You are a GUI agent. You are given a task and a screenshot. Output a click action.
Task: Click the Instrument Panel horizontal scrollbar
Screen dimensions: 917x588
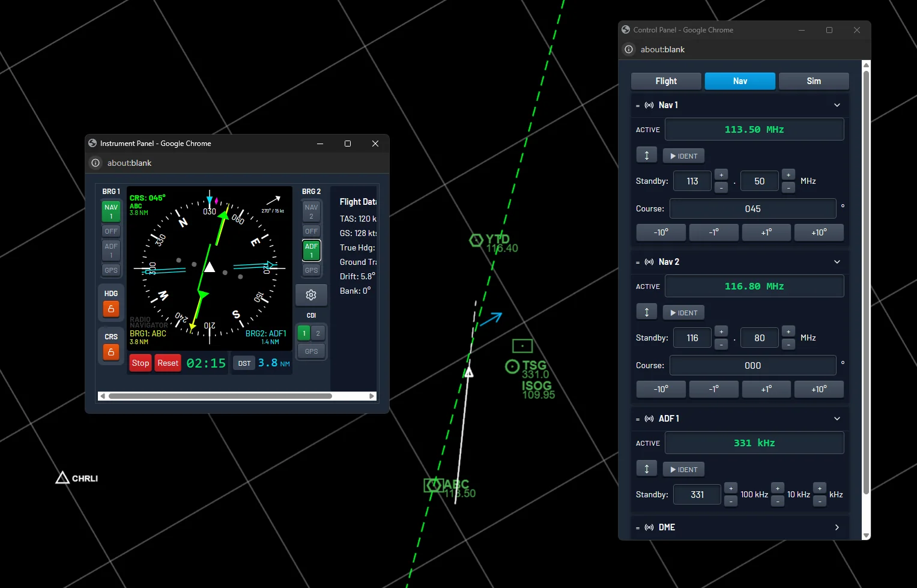[x=220, y=396]
